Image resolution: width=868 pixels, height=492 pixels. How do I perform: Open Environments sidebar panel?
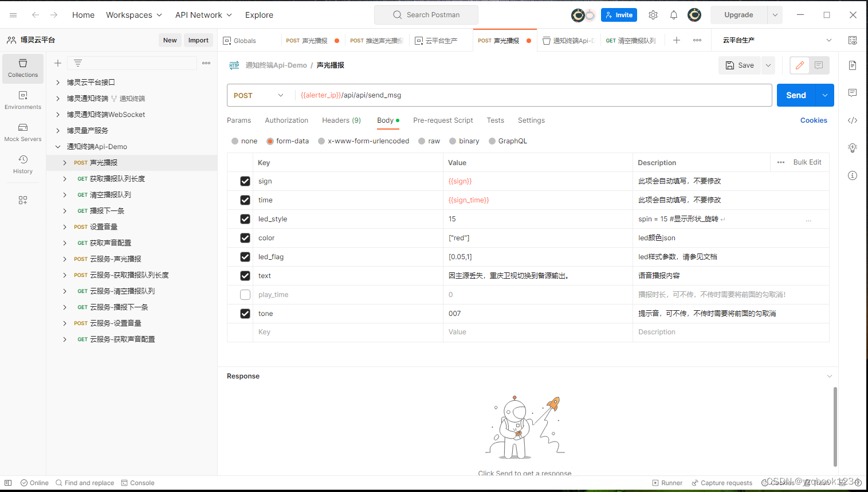click(23, 100)
